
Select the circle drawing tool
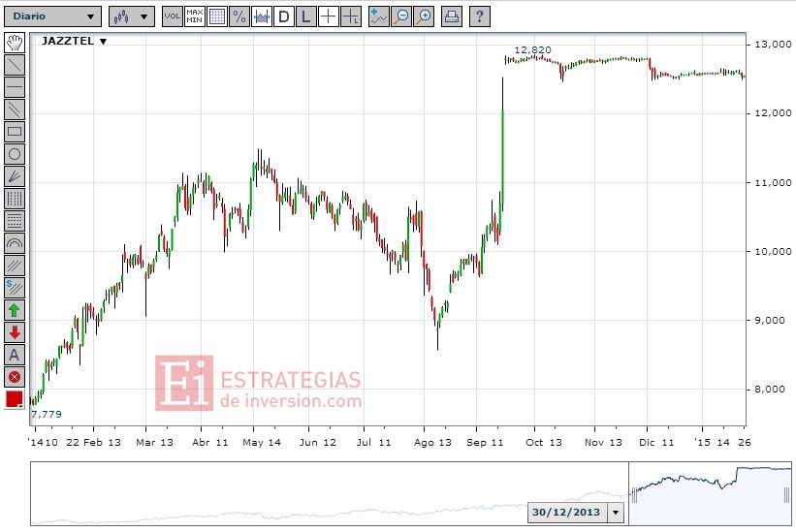[15, 154]
